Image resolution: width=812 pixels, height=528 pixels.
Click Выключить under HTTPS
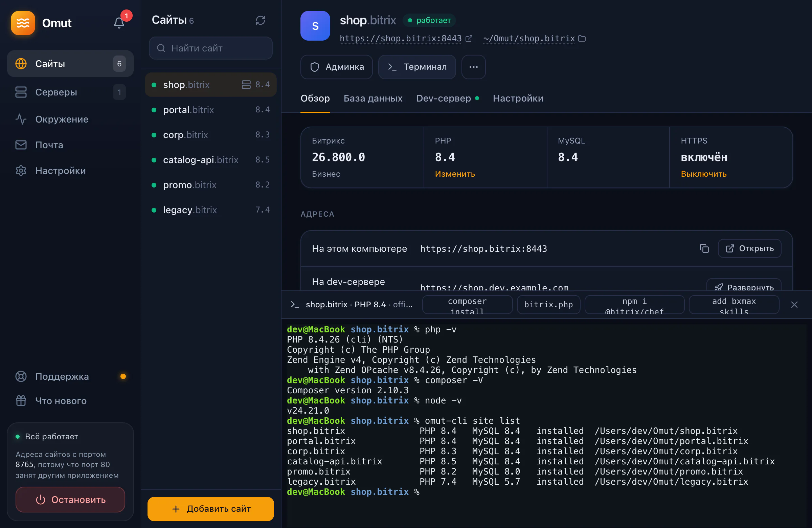coord(703,174)
